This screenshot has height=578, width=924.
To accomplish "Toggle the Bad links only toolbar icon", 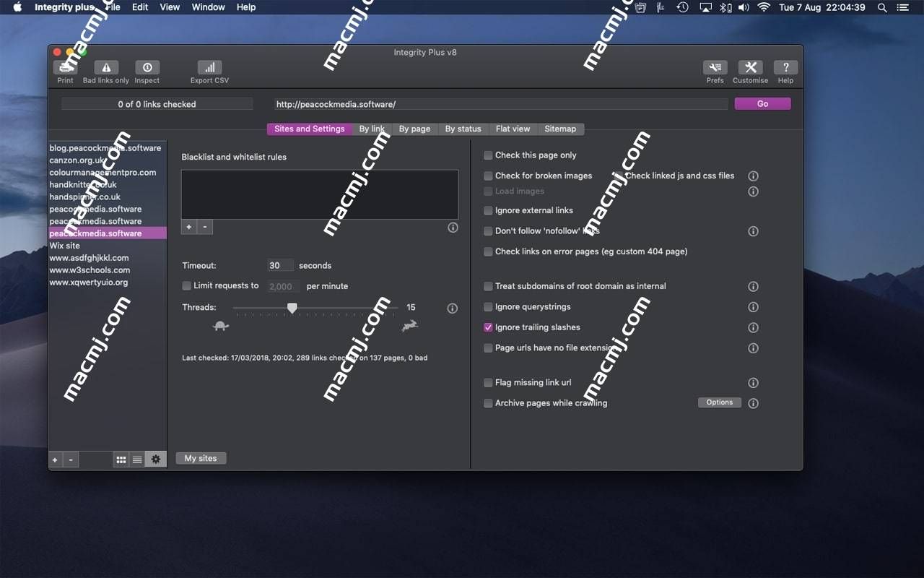I will tap(106, 68).
